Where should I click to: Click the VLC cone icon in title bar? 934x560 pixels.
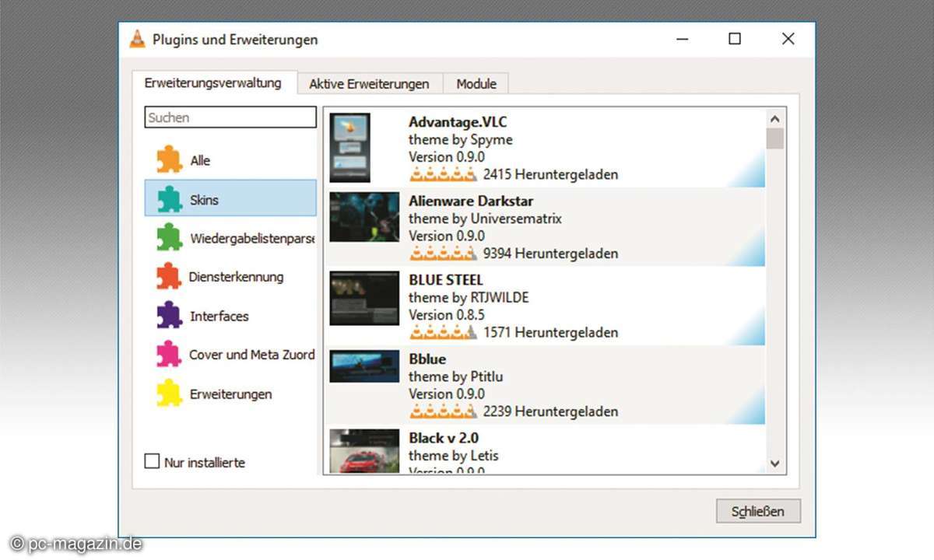(x=137, y=39)
